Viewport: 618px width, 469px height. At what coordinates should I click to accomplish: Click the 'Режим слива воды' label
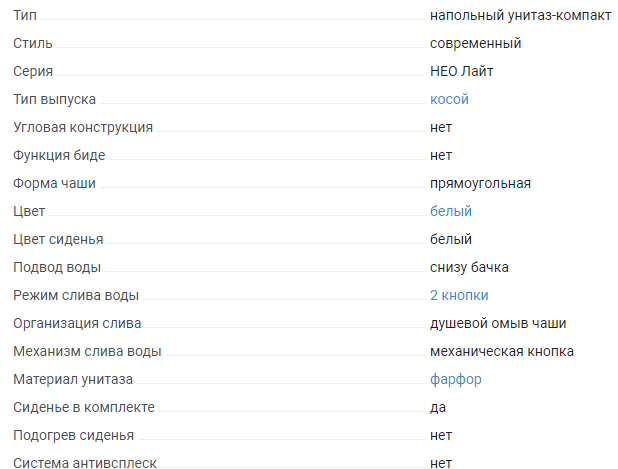[x=76, y=295]
